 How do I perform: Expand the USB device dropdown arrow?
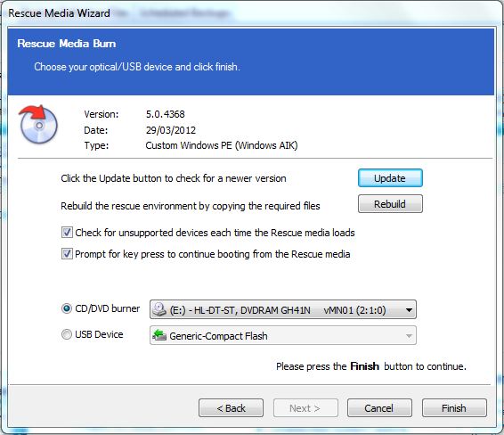click(x=409, y=335)
